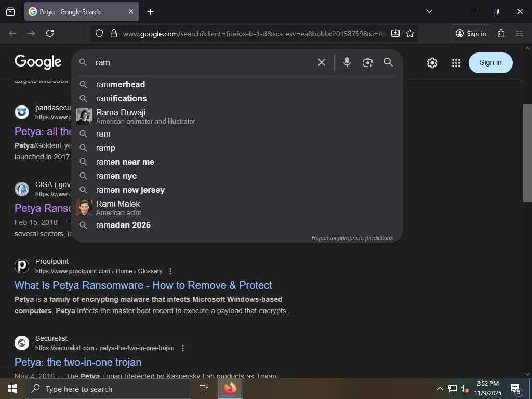Choose the Rama Duwaji suggestion
The height and width of the screenshot is (399, 532).
237,116
